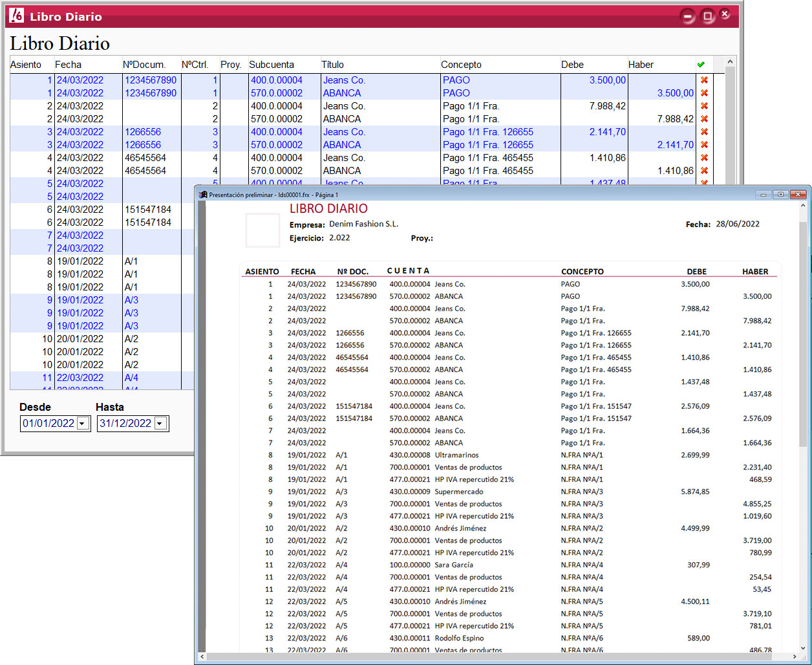The width and height of the screenshot is (812, 665).
Task: Click red X on ABANCA row with Haber 1.410,86
Action: [x=704, y=171]
